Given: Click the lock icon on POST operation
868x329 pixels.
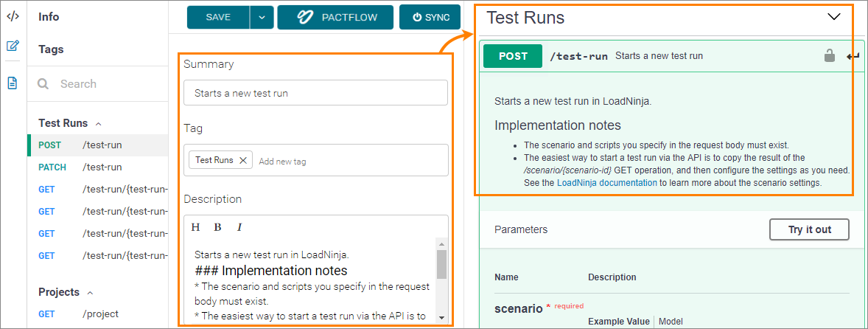Looking at the screenshot, I should pos(830,56).
